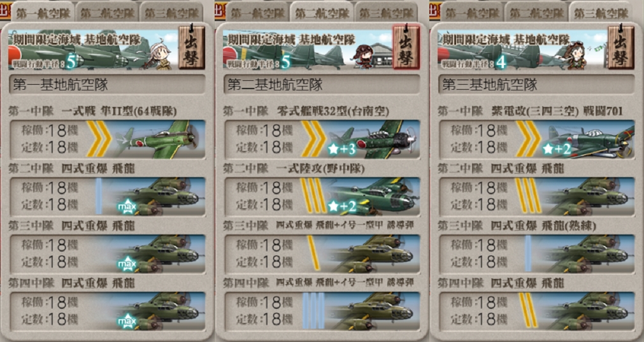Toggle the red 出撃 sign on second air base
The height and width of the screenshot is (342, 644).
point(406,47)
